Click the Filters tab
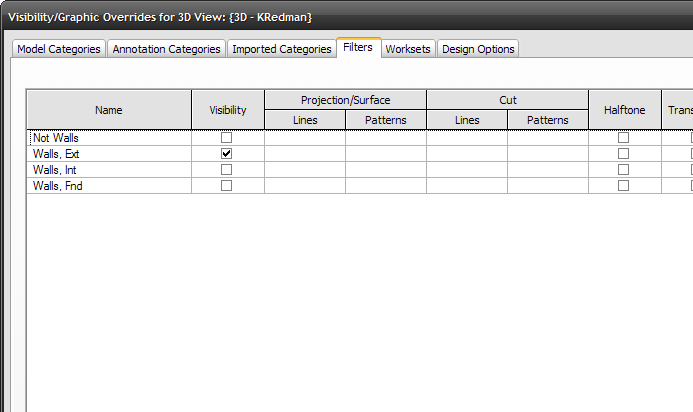Screen dimensions: 693x412 (x=358, y=47)
